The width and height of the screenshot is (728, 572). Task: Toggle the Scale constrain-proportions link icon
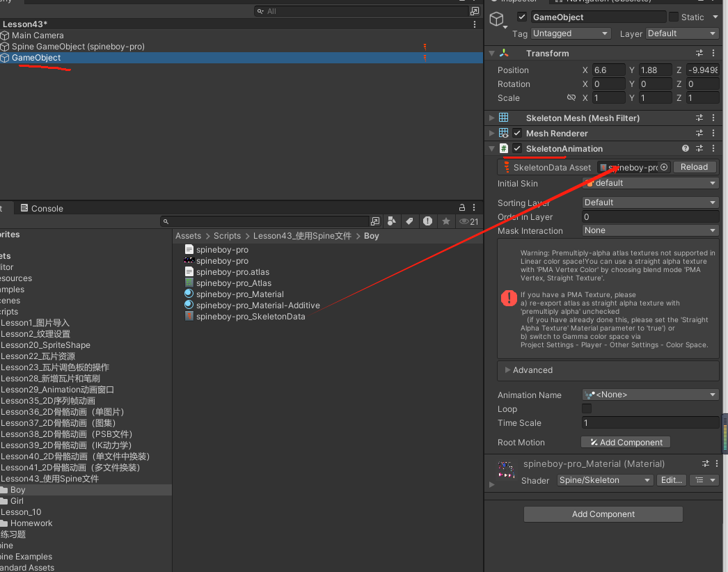[x=571, y=97]
